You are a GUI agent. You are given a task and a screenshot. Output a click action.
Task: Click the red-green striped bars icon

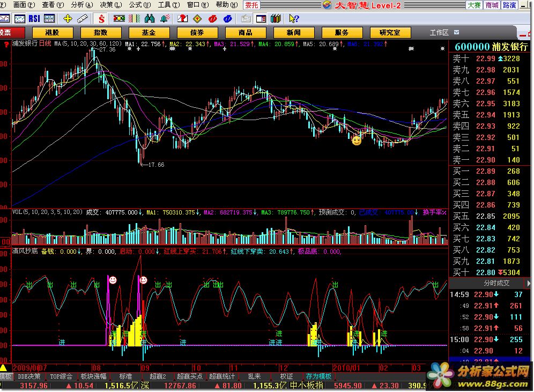click(134, 19)
